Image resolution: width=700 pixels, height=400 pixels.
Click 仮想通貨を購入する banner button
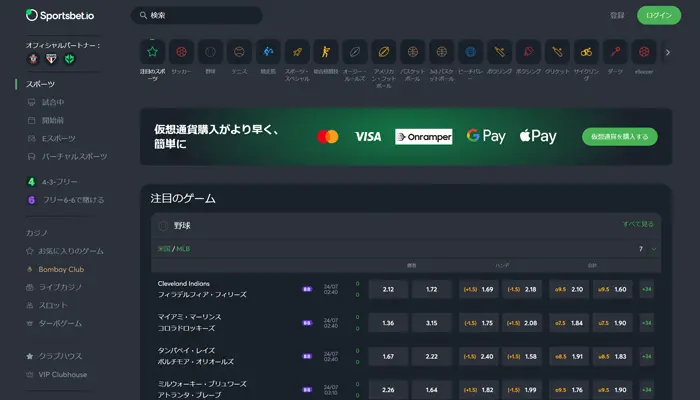620,137
